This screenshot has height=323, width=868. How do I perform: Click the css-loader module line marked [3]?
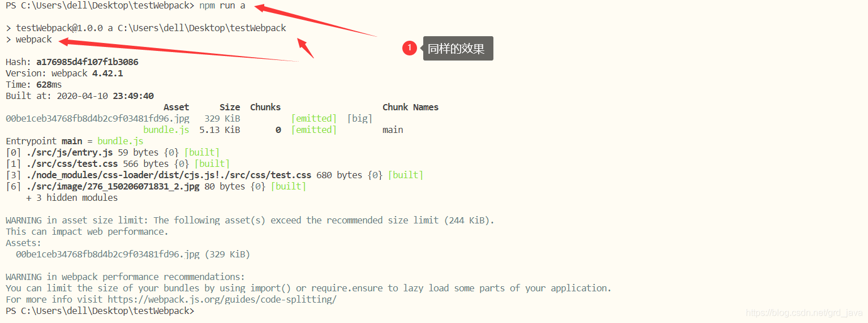pyautogui.click(x=214, y=175)
